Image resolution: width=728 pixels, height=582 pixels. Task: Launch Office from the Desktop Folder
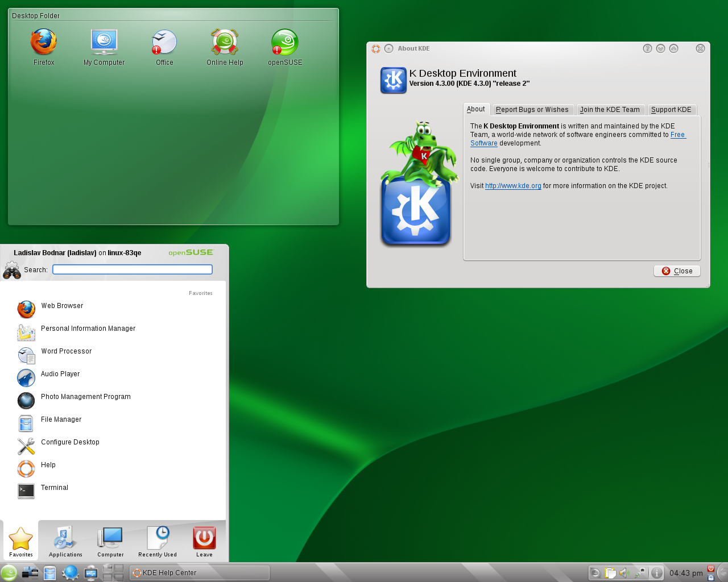pos(164,47)
